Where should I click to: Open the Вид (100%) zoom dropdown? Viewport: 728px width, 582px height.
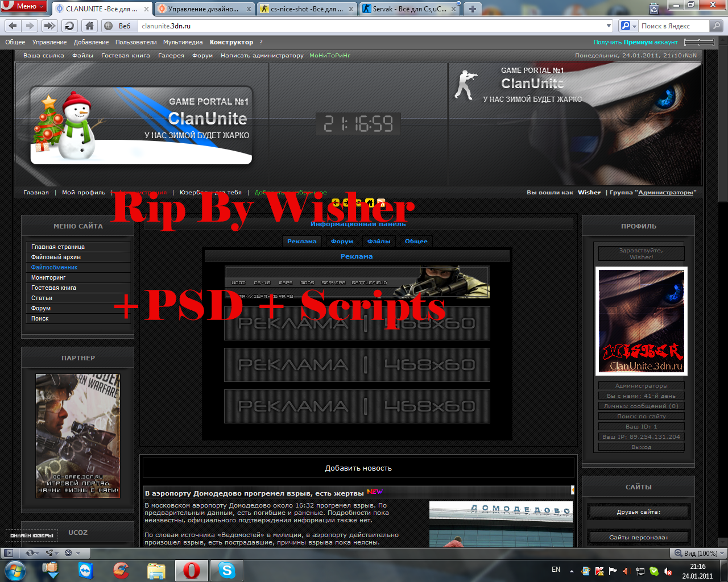coord(700,553)
